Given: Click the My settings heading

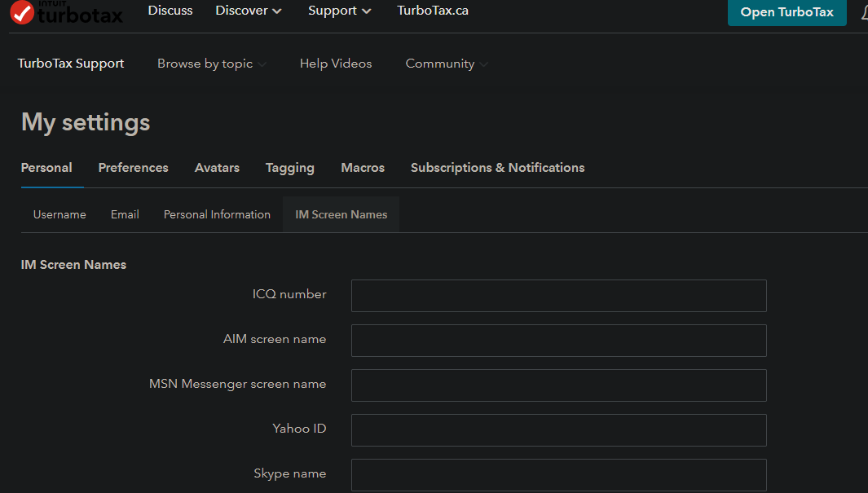Looking at the screenshot, I should click(86, 122).
